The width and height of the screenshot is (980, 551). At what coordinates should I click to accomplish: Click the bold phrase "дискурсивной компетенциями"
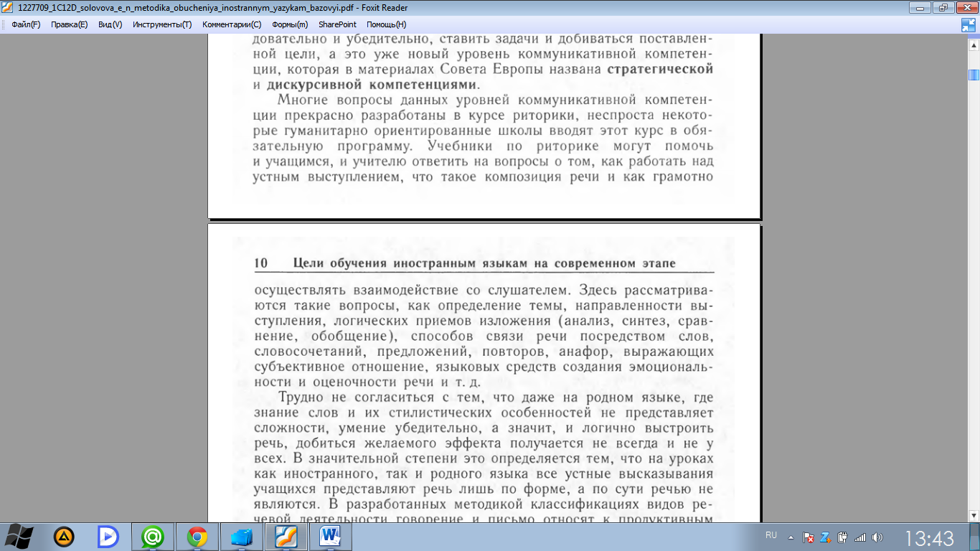372,85
